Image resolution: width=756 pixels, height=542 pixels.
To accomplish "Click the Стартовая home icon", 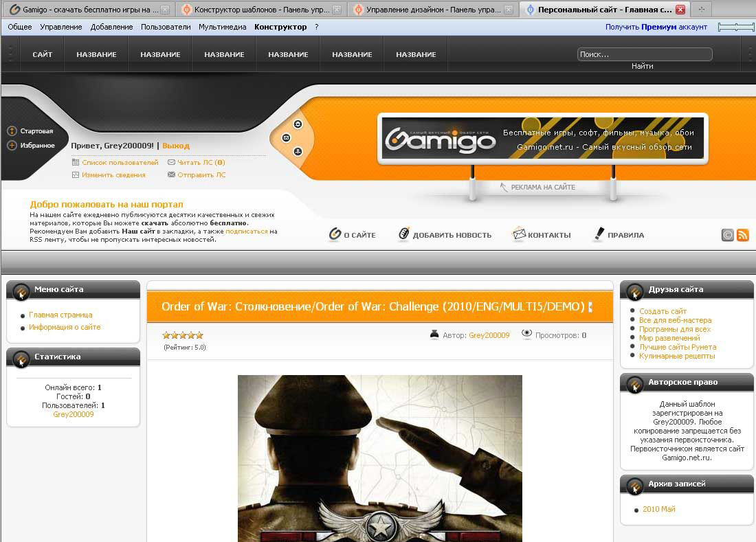I will click(12, 131).
